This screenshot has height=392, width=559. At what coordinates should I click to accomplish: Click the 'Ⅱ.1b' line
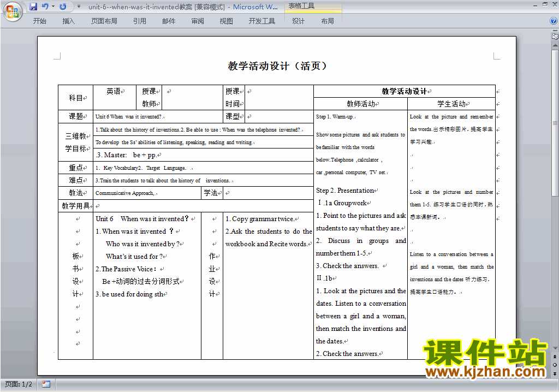click(325, 278)
